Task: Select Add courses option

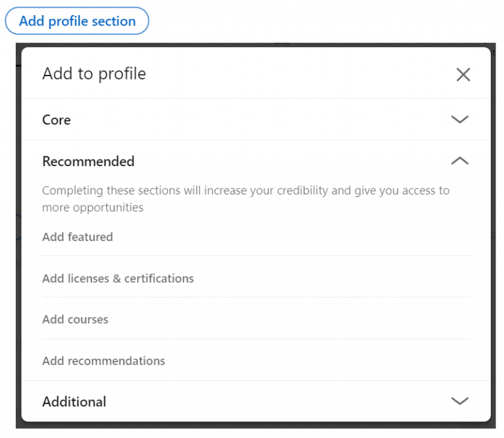Action: pos(75,320)
